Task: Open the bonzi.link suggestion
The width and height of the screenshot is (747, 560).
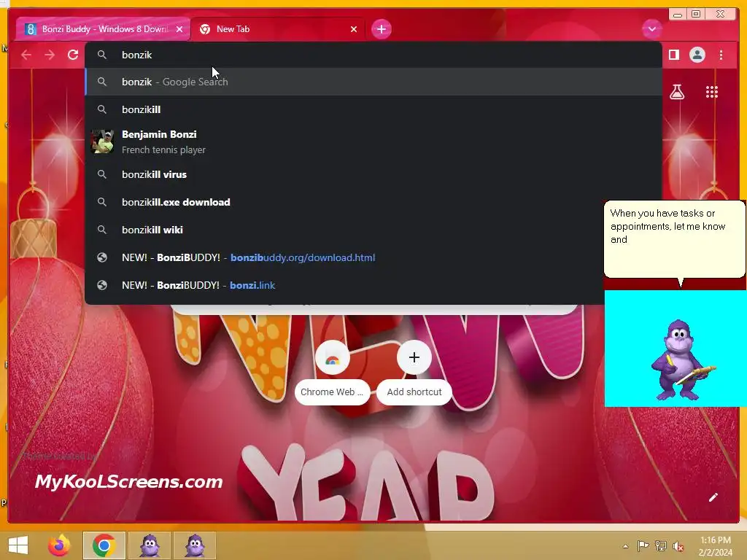Action: [344, 285]
